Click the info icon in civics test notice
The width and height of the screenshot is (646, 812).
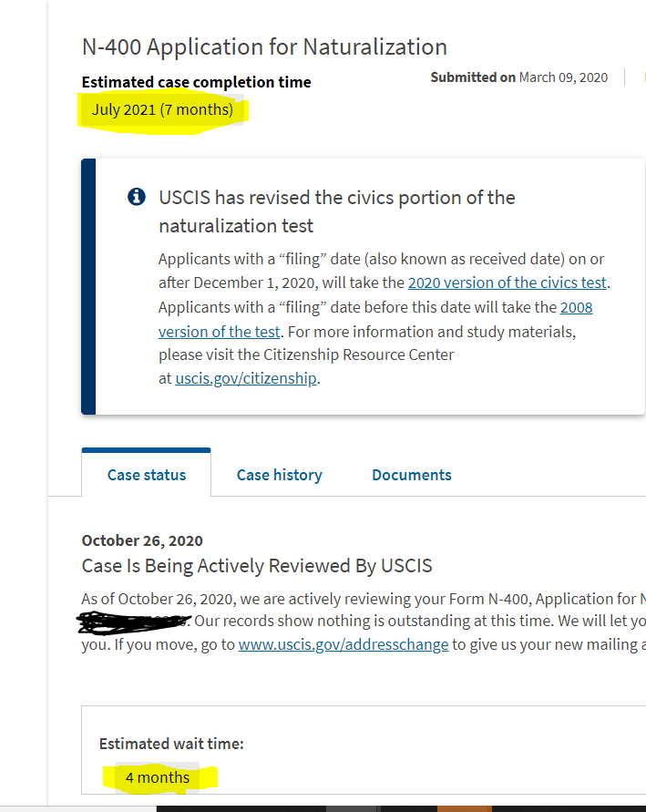click(x=137, y=197)
